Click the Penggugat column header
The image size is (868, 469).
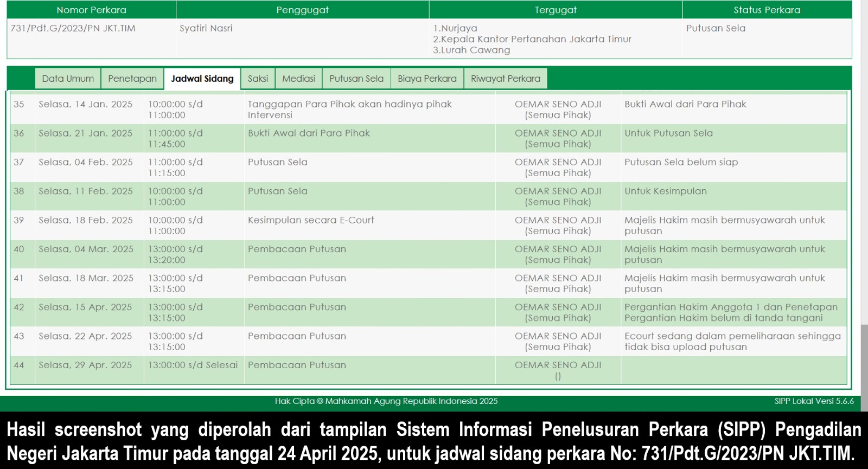[x=302, y=10]
